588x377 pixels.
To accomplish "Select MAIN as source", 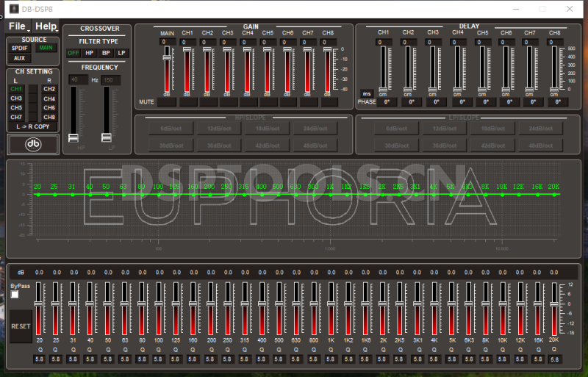I will [x=46, y=48].
